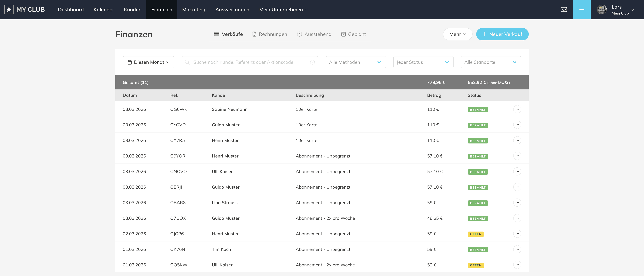644x276 pixels.
Task: Switch to the Rechnungen tab
Action: pyautogui.click(x=270, y=34)
